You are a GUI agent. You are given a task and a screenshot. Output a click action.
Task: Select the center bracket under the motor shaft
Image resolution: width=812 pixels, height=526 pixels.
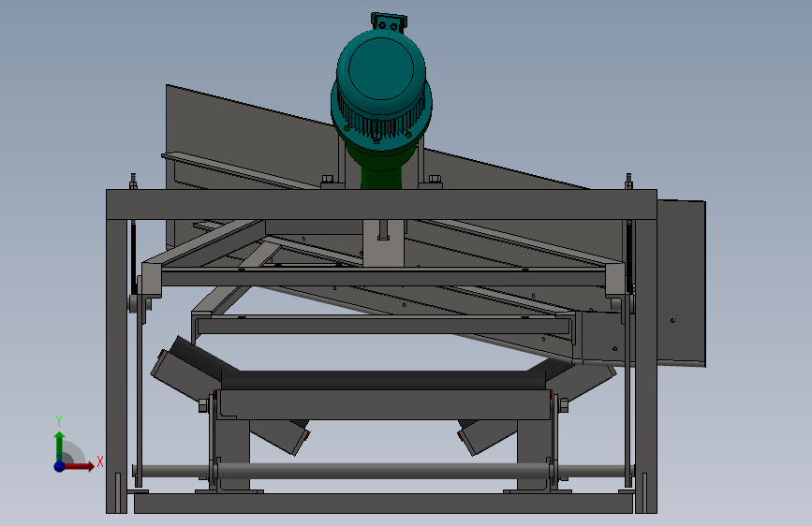pos(383,243)
